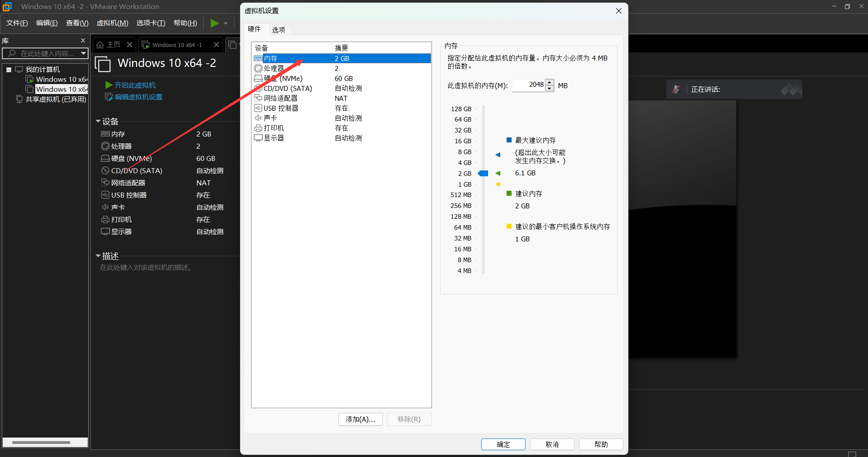Pick the 声卡 speaker icon in settings dialog

point(258,118)
